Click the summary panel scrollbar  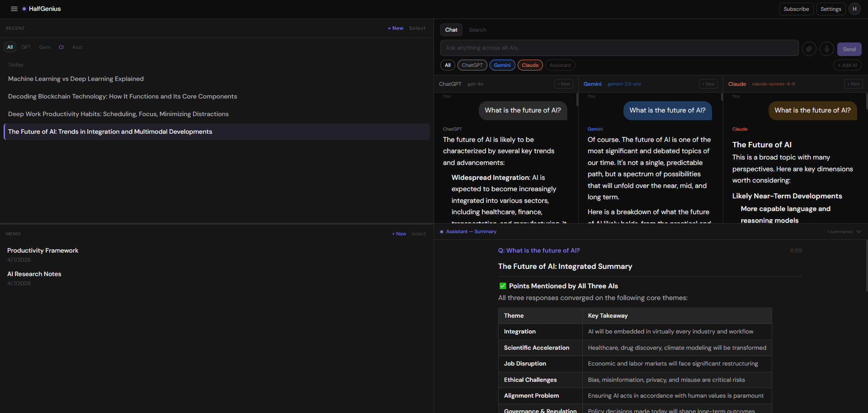point(867,266)
